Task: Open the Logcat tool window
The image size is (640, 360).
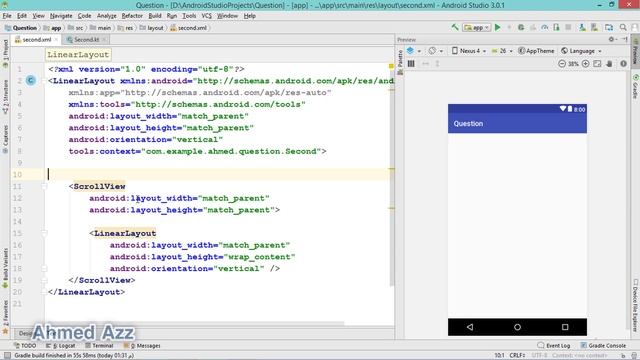Action: tap(60, 345)
